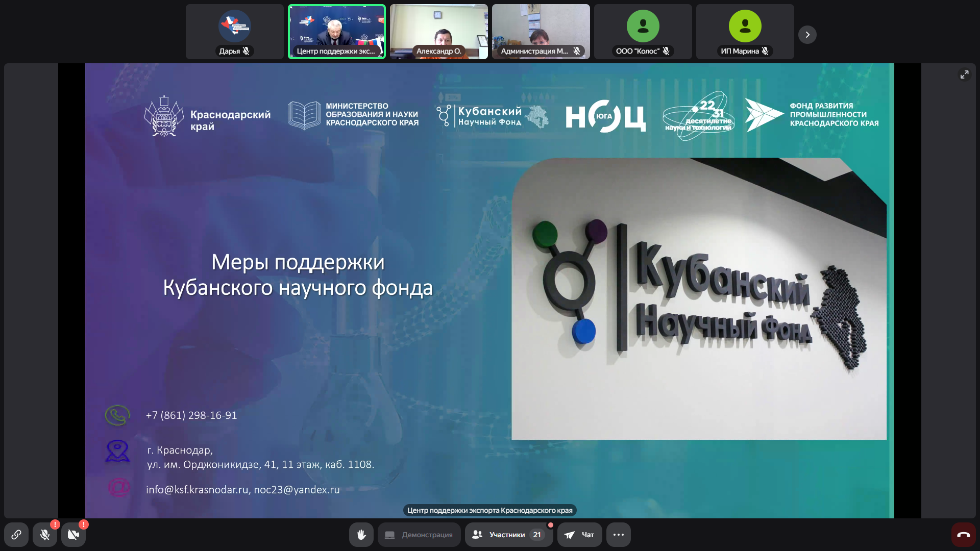Toggle the muted microphone button

(x=45, y=535)
